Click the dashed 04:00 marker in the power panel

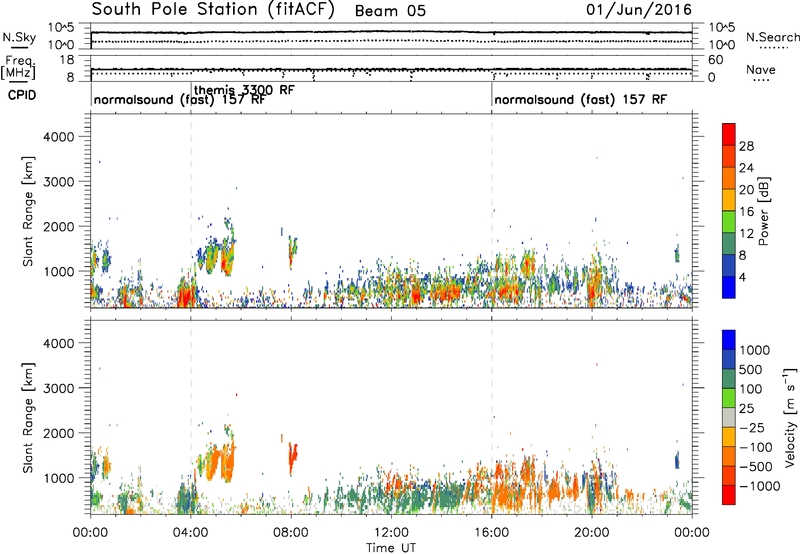click(191, 211)
